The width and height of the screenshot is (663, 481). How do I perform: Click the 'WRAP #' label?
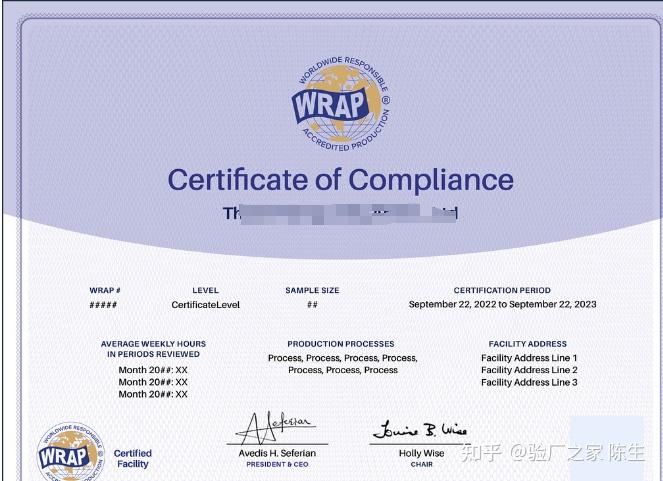105,290
